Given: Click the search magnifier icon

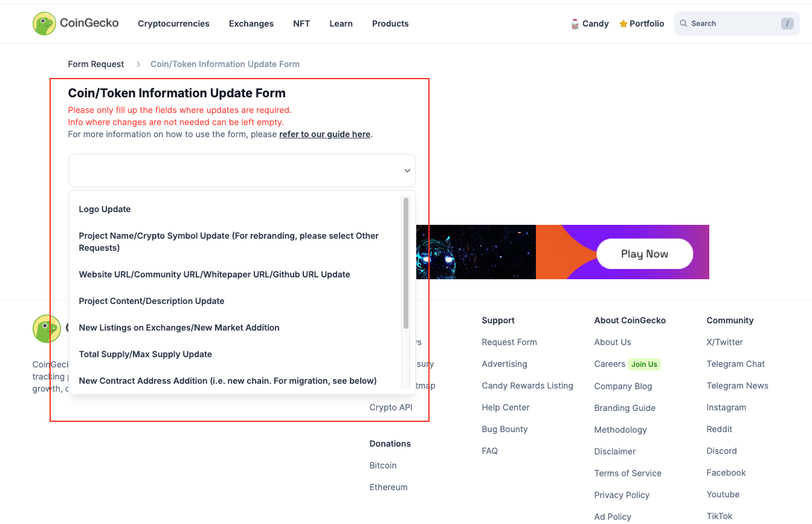Looking at the screenshot, I should click(683, 24).
